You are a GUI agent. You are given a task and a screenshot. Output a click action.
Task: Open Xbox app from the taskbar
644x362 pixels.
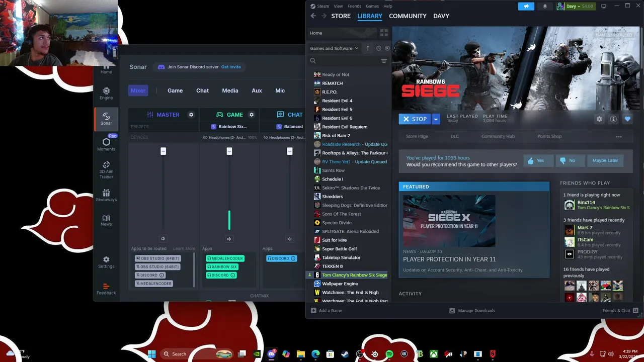pos(433,354)
